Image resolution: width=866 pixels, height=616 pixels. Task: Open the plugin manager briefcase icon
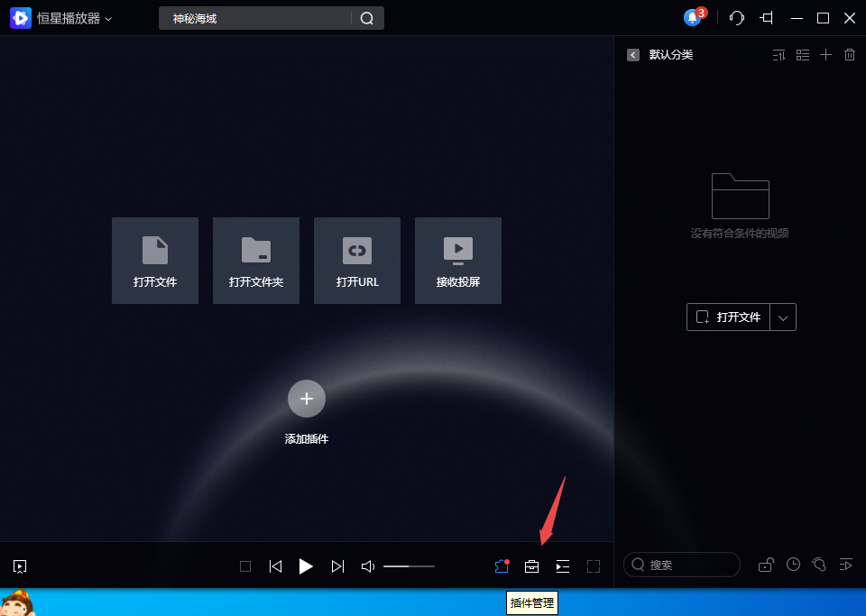click(x=532, y=566)
